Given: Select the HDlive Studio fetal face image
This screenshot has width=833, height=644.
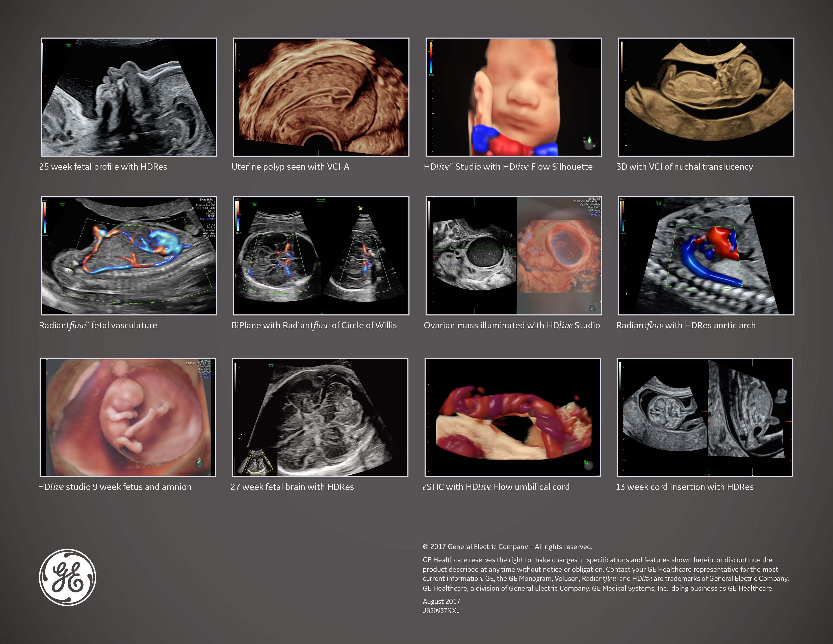Looking at the screenshot, I should pos(514,97).
